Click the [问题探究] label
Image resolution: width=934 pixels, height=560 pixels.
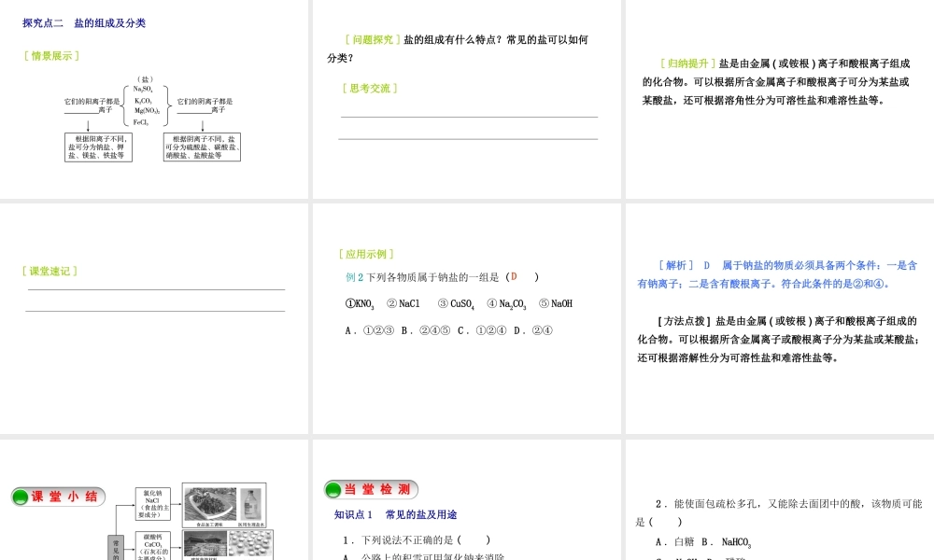tap(373, 40)
